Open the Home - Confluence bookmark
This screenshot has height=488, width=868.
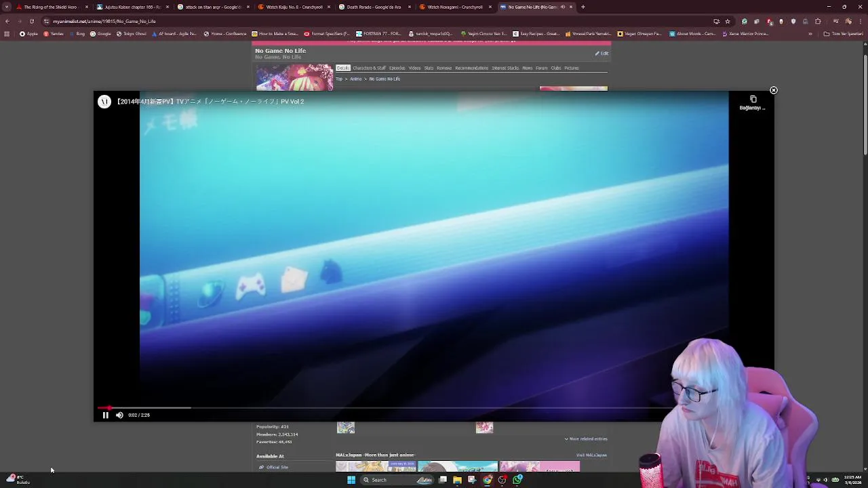click(225, 34)
